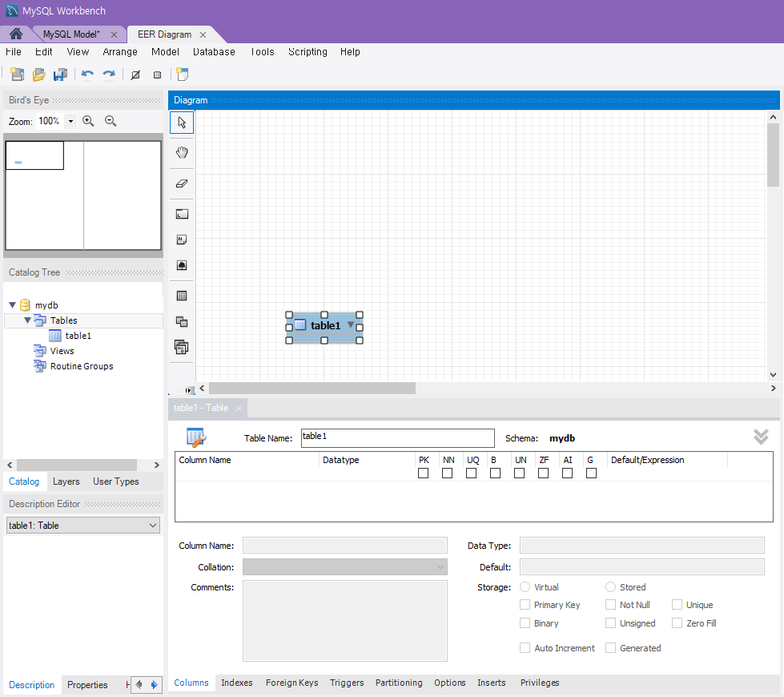Show next sidebar tab with right arrow
Image resolution: width=784 pixels, height=697 pixels.
coord(155,684)
